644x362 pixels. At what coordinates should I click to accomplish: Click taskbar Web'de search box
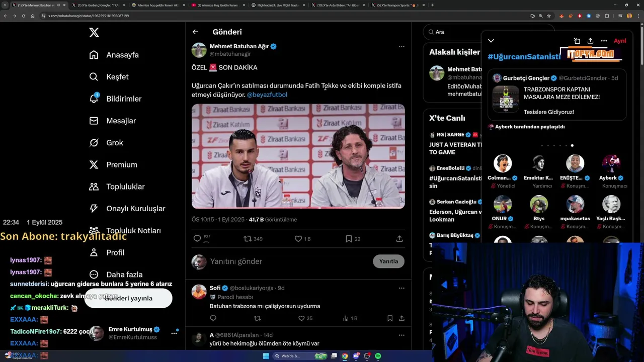pos(300,356)
